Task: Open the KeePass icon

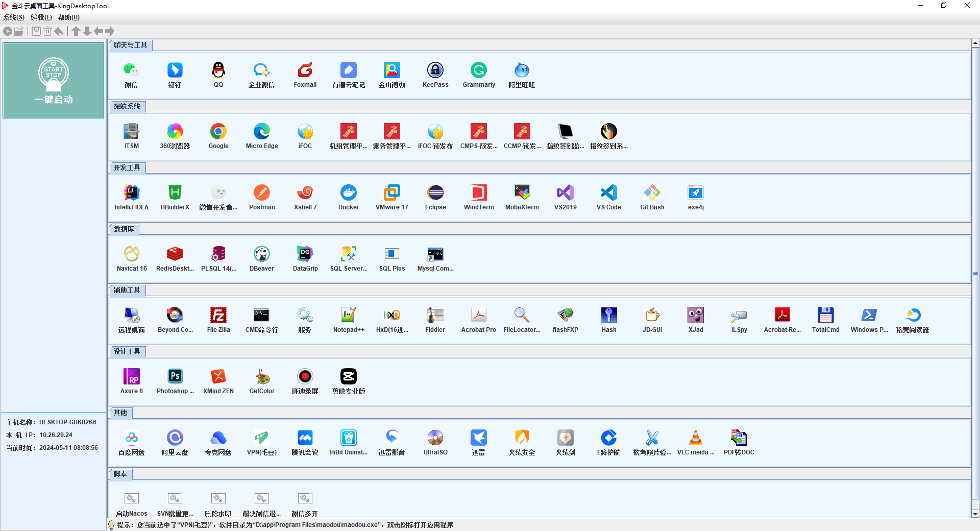Action: (435, 70)
